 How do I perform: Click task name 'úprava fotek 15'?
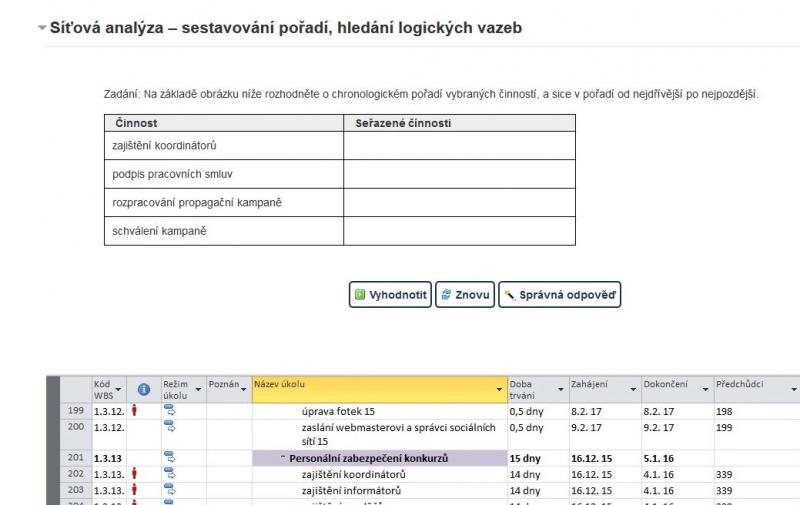[338, 411]
